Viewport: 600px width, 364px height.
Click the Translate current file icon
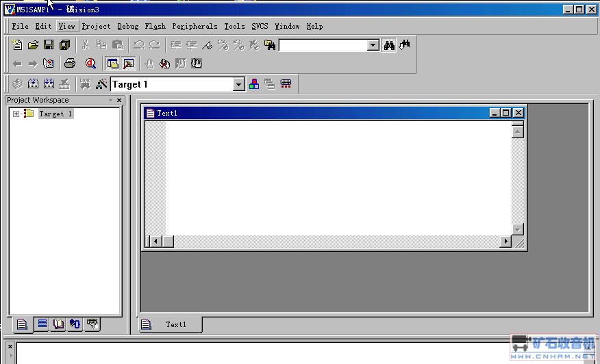[17, 83]
